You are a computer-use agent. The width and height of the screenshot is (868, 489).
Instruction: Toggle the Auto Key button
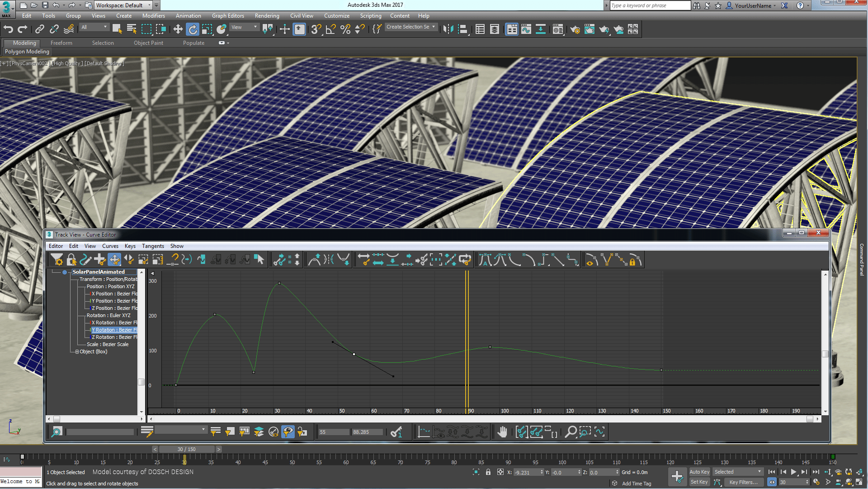699,472
